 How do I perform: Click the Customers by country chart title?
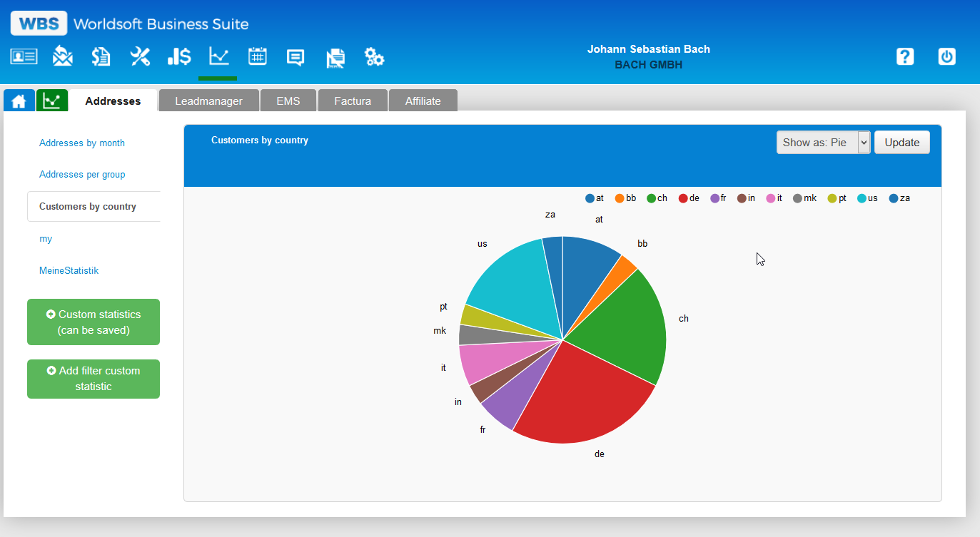(x=260, y=140)
